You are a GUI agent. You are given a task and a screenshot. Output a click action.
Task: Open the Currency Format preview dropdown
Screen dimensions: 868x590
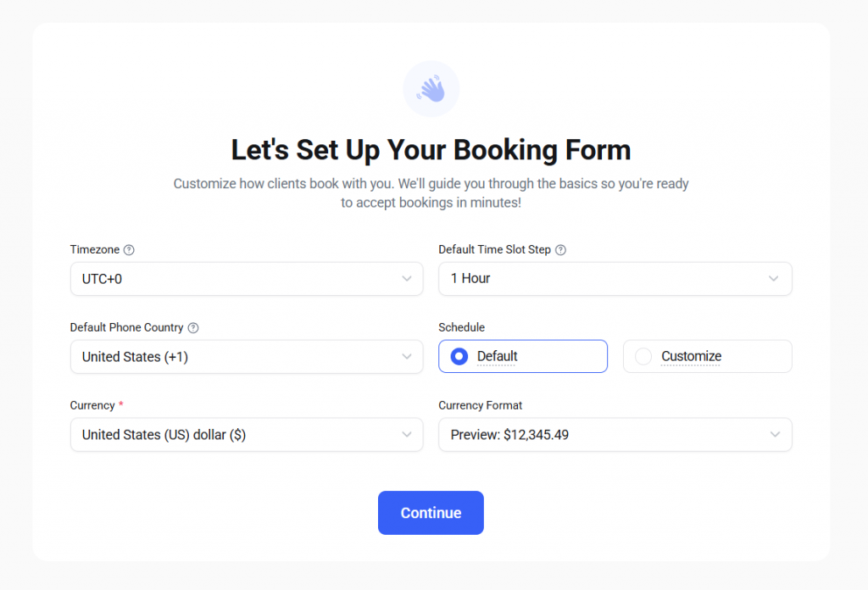(615, 434)
